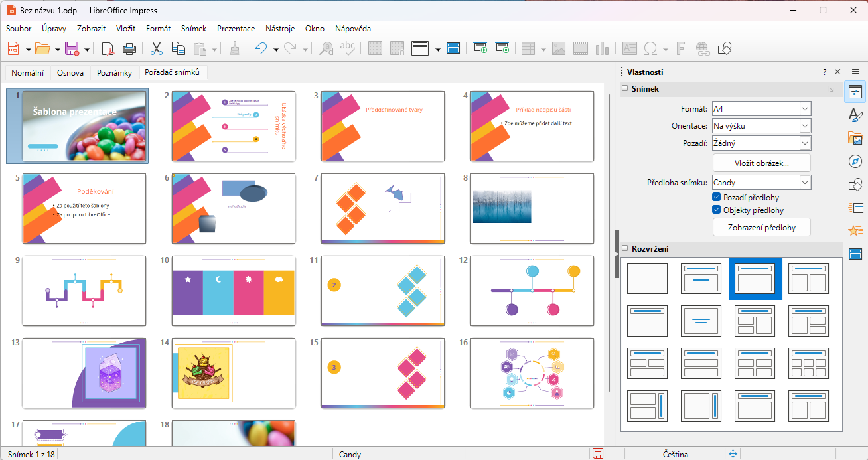Click the Insert table icon
This screenshot has height=460, width=868.
coord(528,48)
